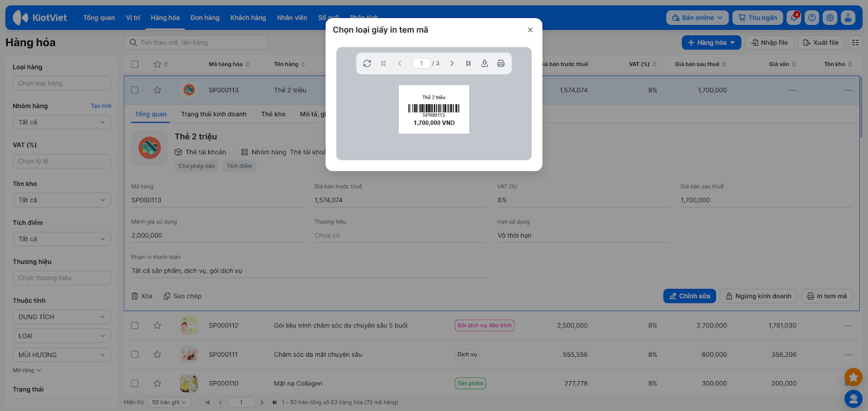Open the Khách hàng menu
Image resolution: width=868 pixels, height=411 pixels.
click(248, 18)
